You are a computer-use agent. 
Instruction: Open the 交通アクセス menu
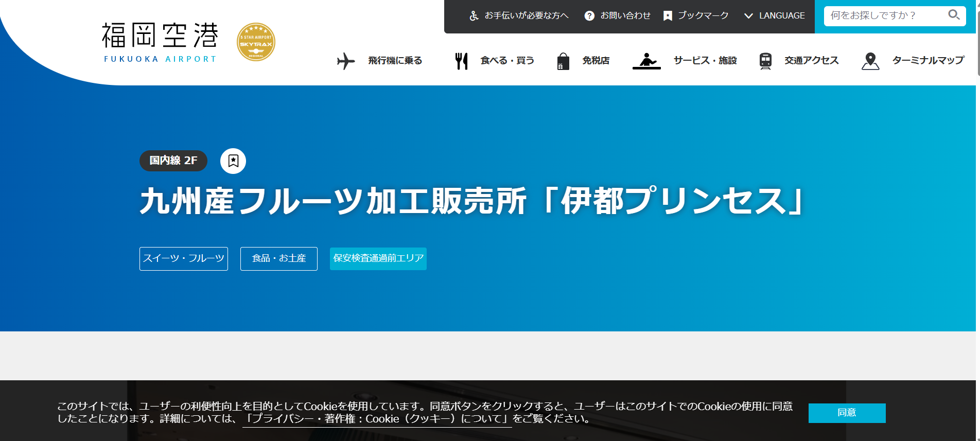[811, 61]
